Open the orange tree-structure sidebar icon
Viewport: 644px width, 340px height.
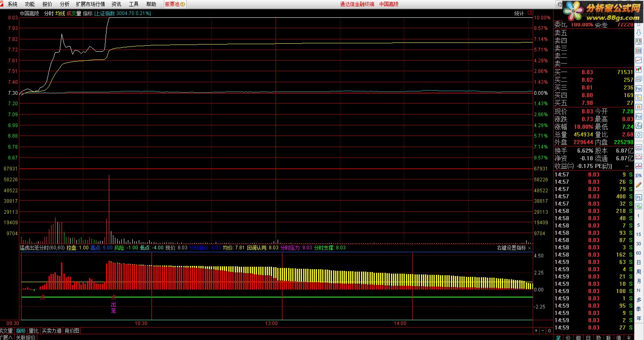click(639, 98)
